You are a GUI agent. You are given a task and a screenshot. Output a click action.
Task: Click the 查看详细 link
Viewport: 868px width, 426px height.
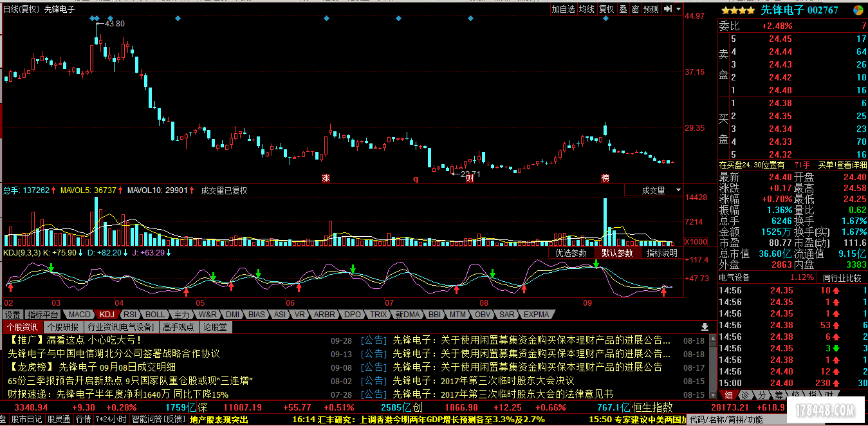click(x=851, y=165)
